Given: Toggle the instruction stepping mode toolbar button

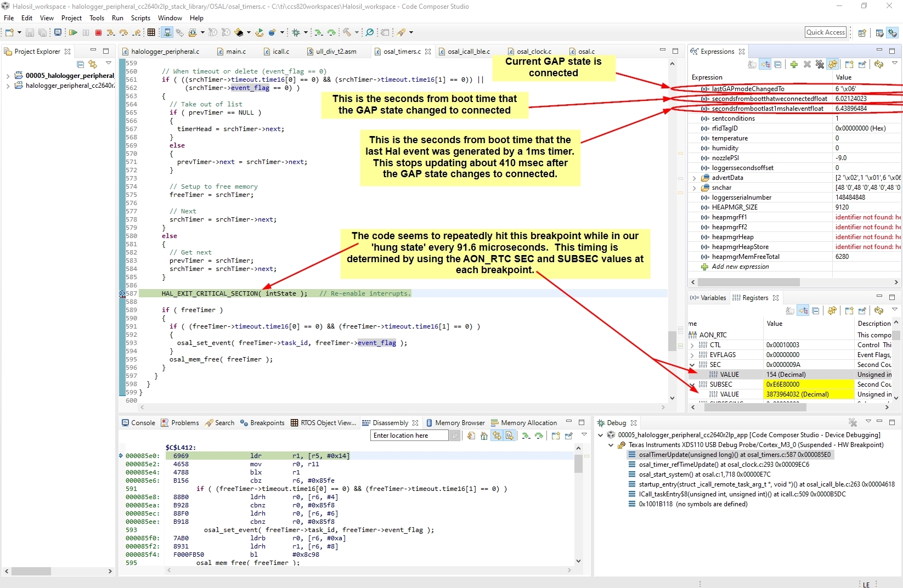Looking at the screenshot, I should click(x=167, y=32).
